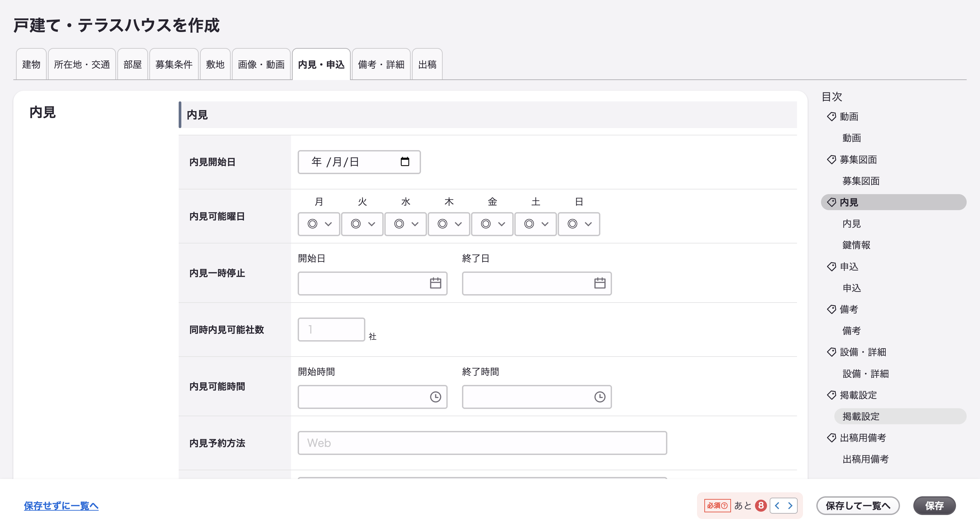
Task: Switch to 所在地・交通 tab
Action: pyautogui.click(x=82, y=64)
